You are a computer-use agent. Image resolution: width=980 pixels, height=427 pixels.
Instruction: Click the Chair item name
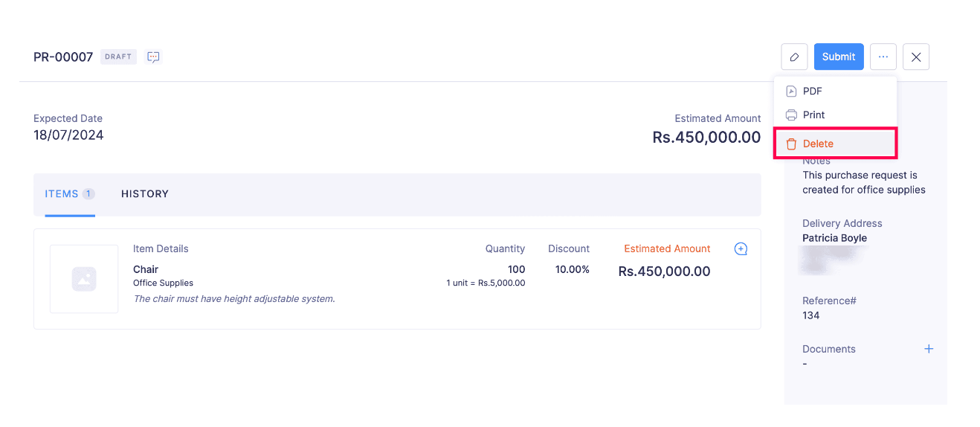pos(146,269)
